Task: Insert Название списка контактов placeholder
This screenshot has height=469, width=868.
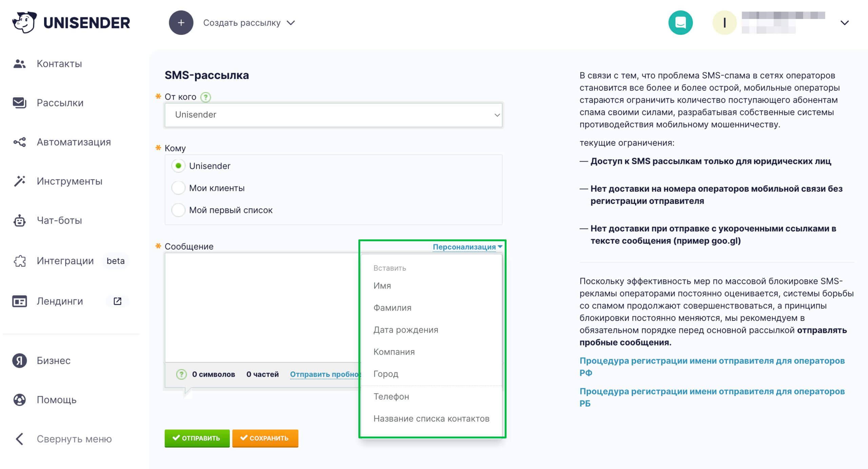Action: click(431, 418)
